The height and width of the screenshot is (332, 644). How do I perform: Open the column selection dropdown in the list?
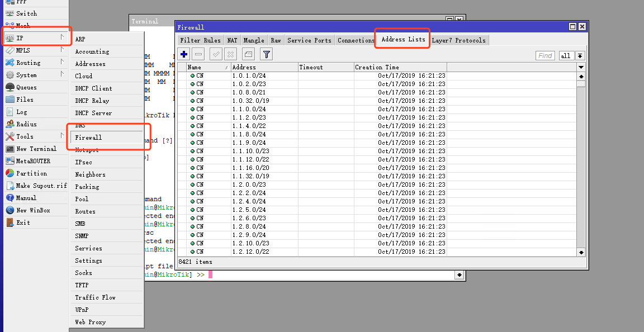581,67
